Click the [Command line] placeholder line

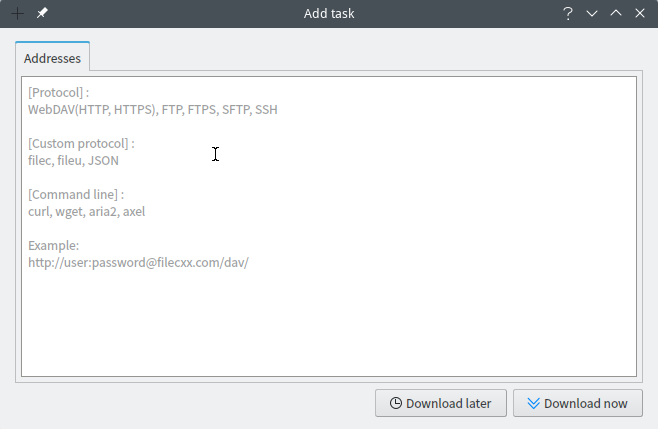[x=76, y=195]
